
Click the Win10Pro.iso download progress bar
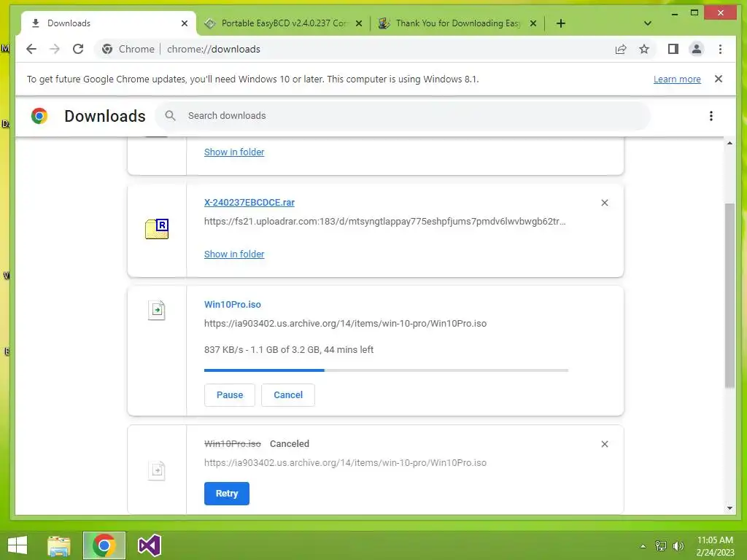click(387, 370)
